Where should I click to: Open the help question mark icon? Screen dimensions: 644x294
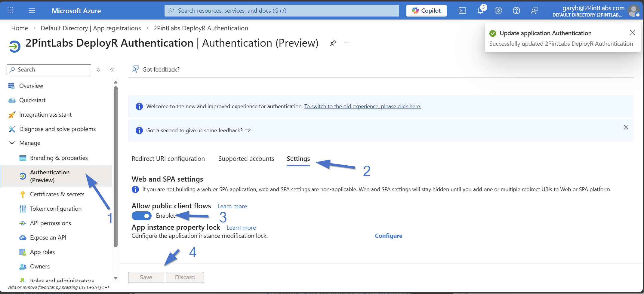pos(516,11)
